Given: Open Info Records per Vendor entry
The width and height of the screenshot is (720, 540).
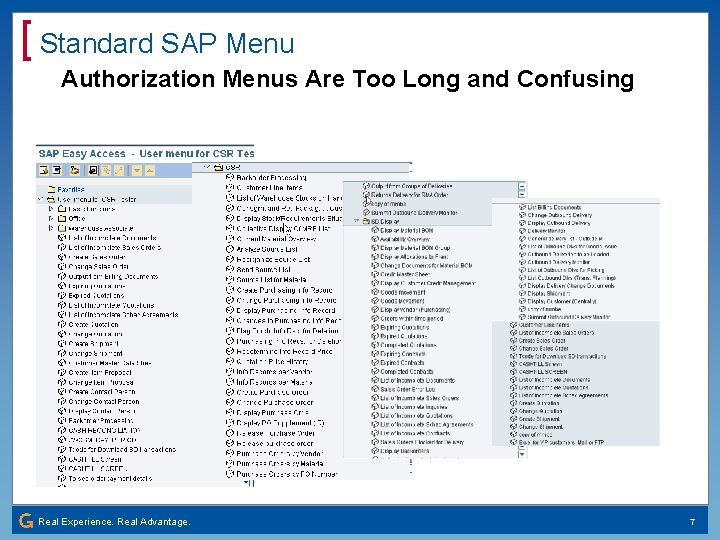Looking at the screenshot, I should (274, 371).
